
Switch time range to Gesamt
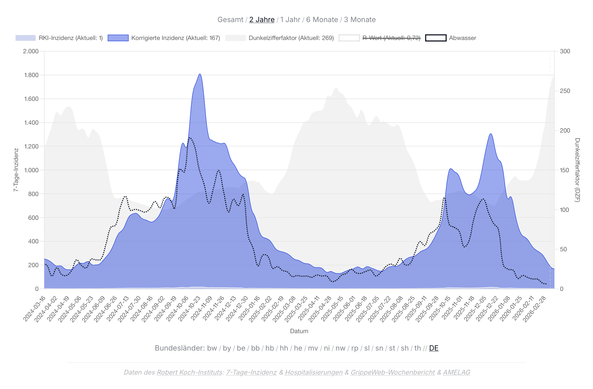pos(230,20)
